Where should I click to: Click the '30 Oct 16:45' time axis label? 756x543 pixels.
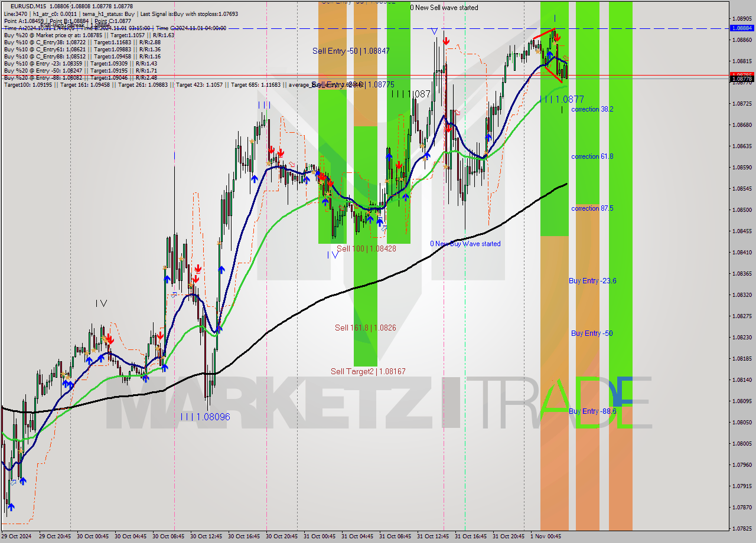tap(243, 537)
